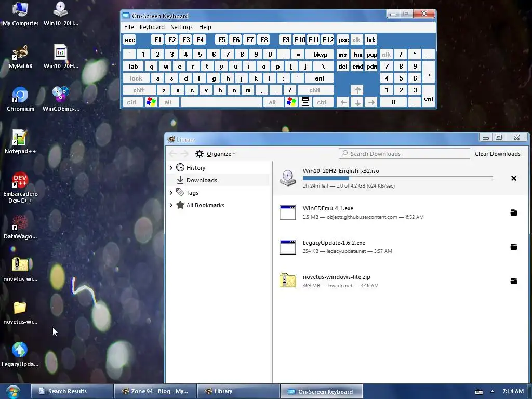Viewport: 532px width, 399px height.
Task: Click the right arrow key on keyboard
Action: tap(371, 102)
